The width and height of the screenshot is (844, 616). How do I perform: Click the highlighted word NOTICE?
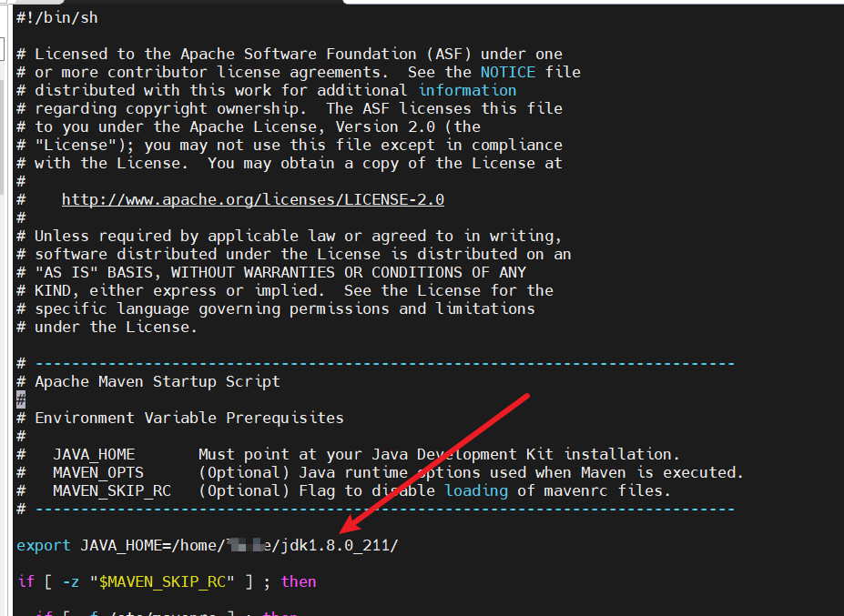(x=508, y=72)
